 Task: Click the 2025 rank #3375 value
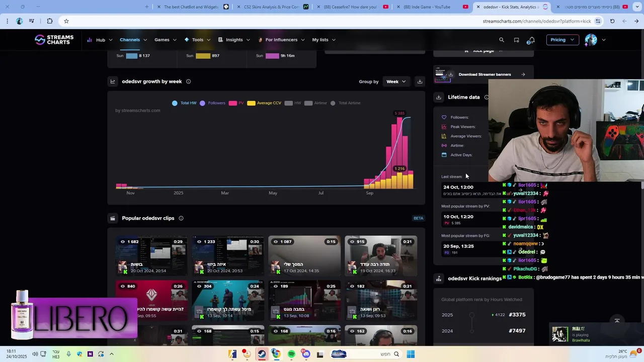(x=517, y=315)
